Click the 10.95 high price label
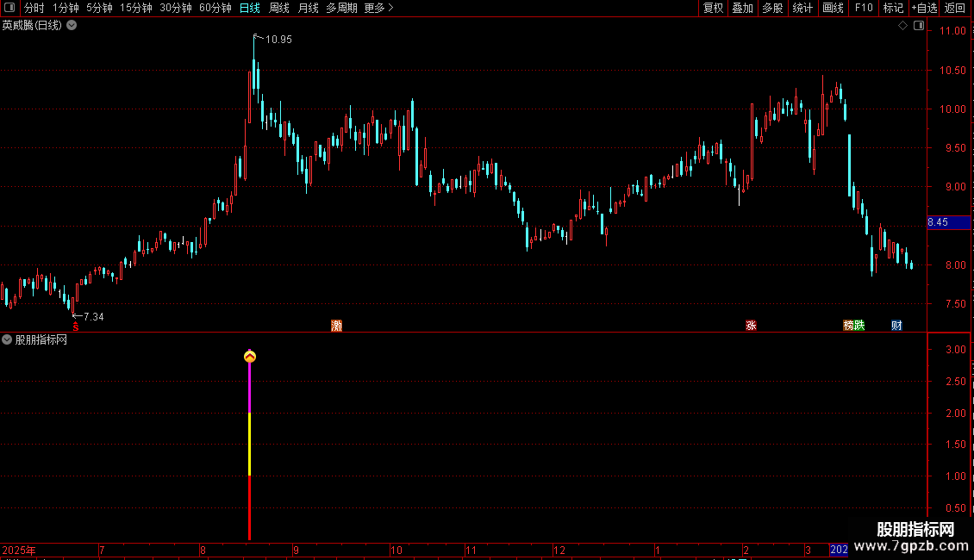This screenshot has height=560, width=974. pyautogui.click(x=278, y=39)
